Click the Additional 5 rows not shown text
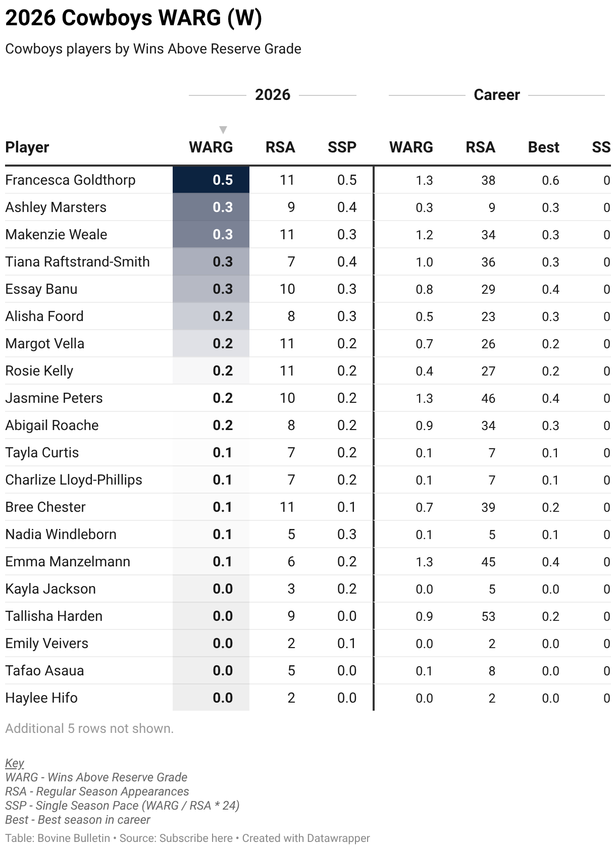Viewport: 616px width, 850px height. click(89, 728)
